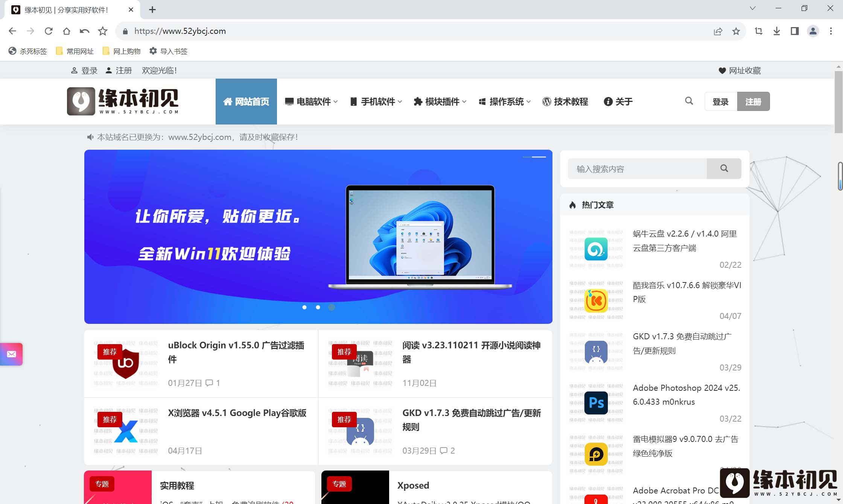This screenshot has height=504, width=843.
Task: Open the Adobe Photoshop 2024 hot article
Action: pyautogui.click(x=686, y=395)
